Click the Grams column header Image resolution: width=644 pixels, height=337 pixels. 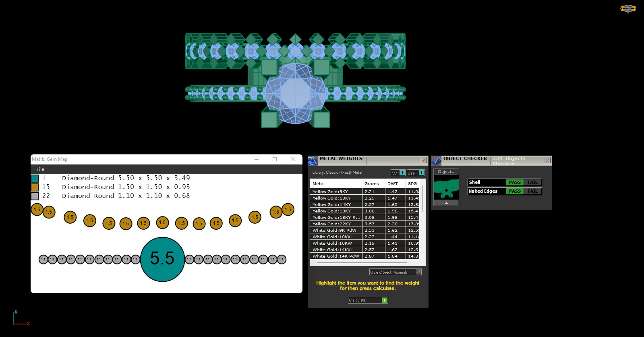pyautogui.click(x=371, y=183)
